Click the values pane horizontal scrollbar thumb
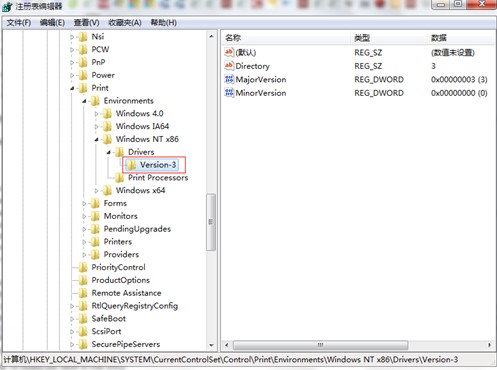The height and width of the screenshot is (370, 497). click(x=320, y=345)
